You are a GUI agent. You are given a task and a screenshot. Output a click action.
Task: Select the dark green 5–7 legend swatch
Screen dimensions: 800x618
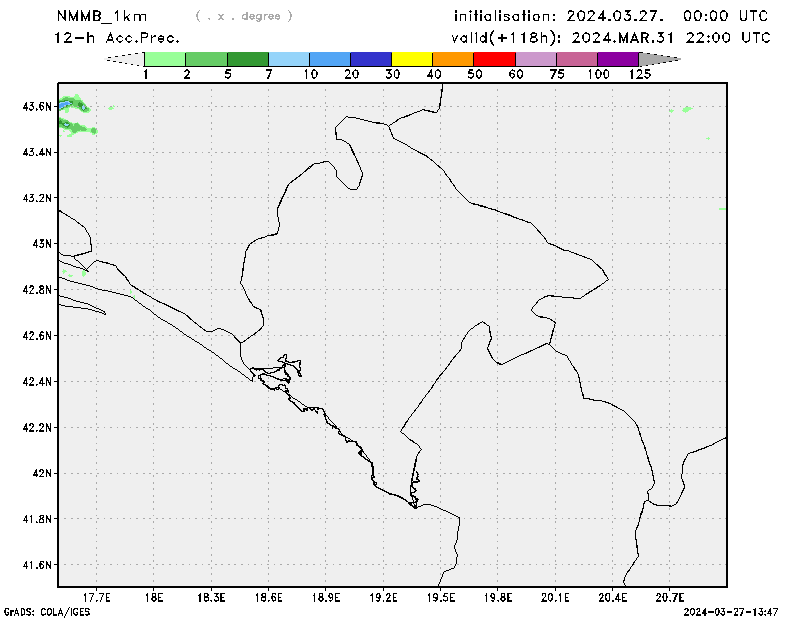(x=248, y=59)
